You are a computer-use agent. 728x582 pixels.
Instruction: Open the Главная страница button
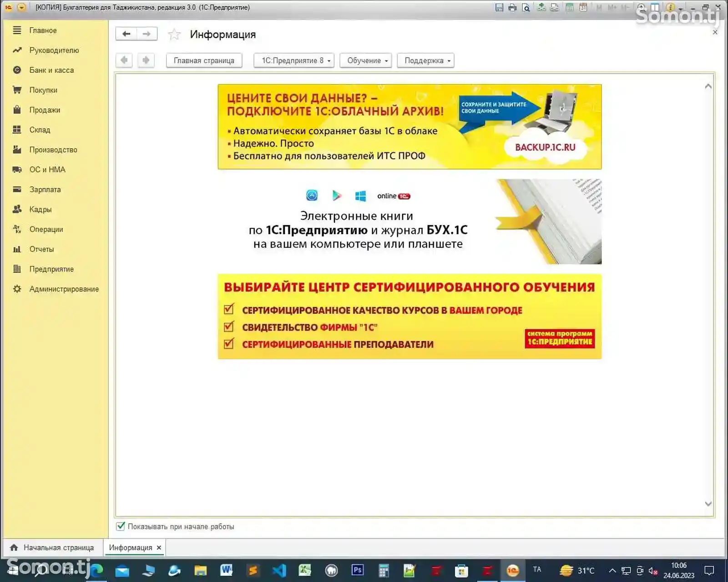204,60
